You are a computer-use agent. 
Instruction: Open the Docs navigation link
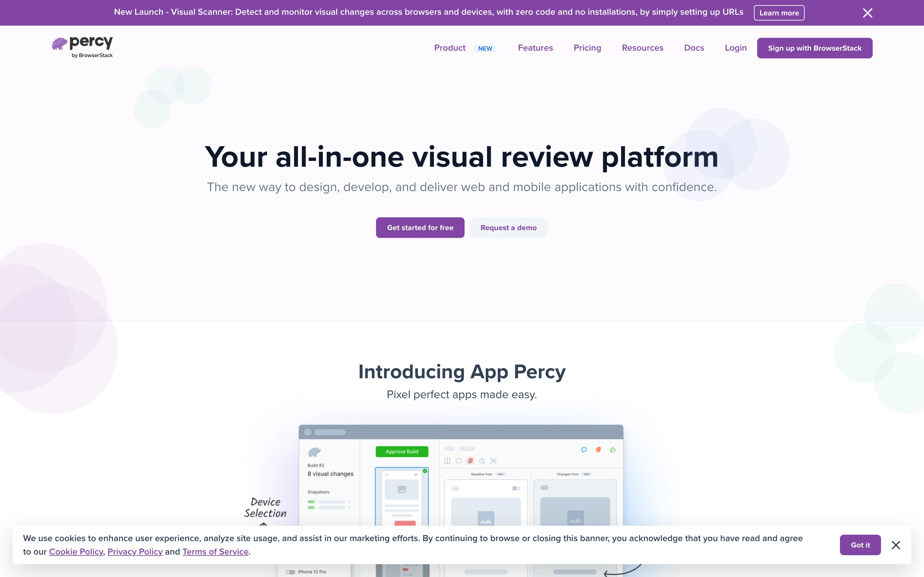tap(694, 48)
